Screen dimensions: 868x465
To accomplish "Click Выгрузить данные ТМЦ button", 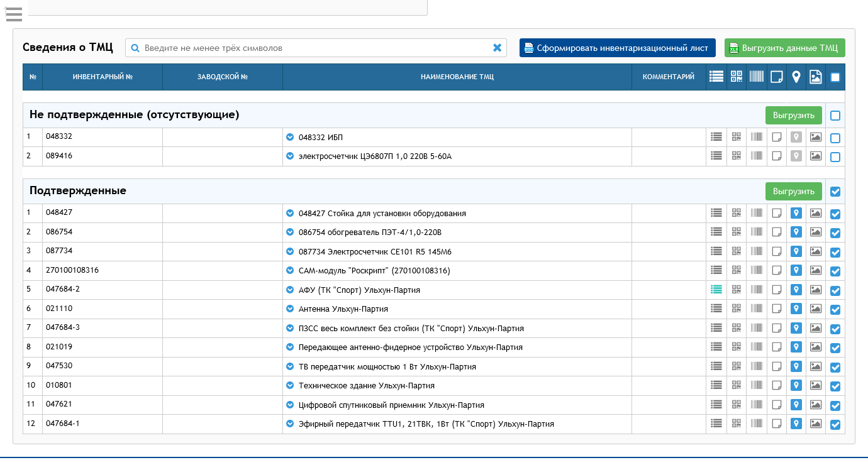I will (785, 48).
